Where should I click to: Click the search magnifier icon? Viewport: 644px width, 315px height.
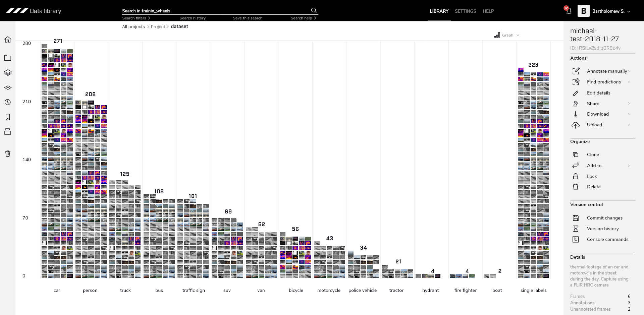314,10
